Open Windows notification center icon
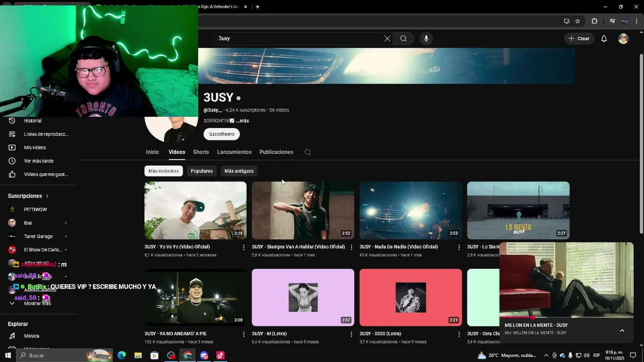 633,355
